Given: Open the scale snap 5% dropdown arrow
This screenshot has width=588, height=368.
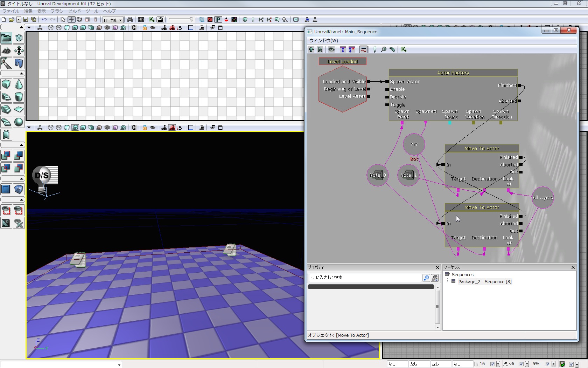Looking at the screenshot, I should [x=553, y=364].
